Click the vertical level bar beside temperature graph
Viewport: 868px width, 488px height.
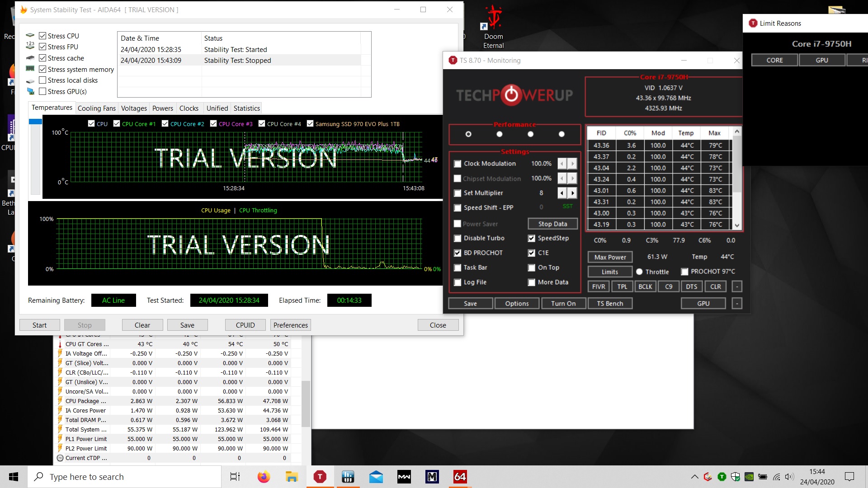point(35,157)
